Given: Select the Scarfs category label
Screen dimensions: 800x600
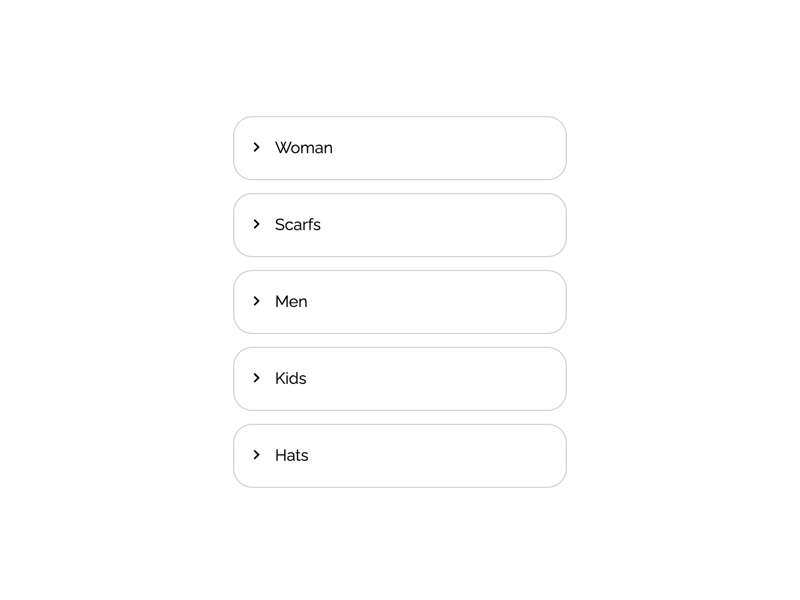Looking at the screenshot, I should [298, 225].
